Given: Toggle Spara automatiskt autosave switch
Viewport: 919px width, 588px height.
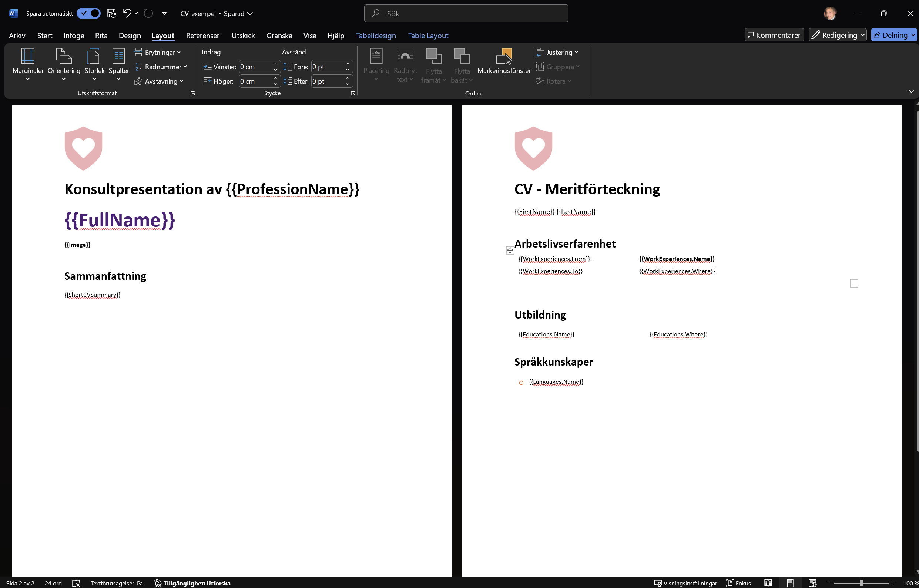Looking at the screenshot, I should pyautogui.click(x=88, y=13).
